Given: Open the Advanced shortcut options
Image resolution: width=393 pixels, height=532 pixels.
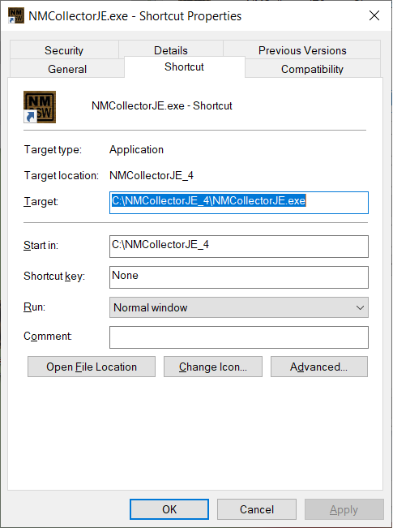Looking at the screenshot, I should click(319, 367).
